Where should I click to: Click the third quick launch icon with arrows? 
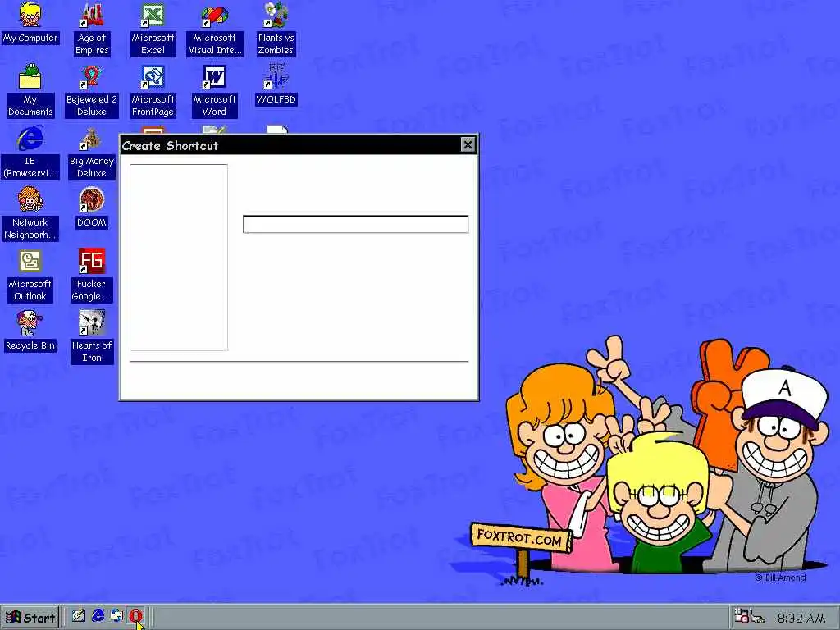coord(116,617)
